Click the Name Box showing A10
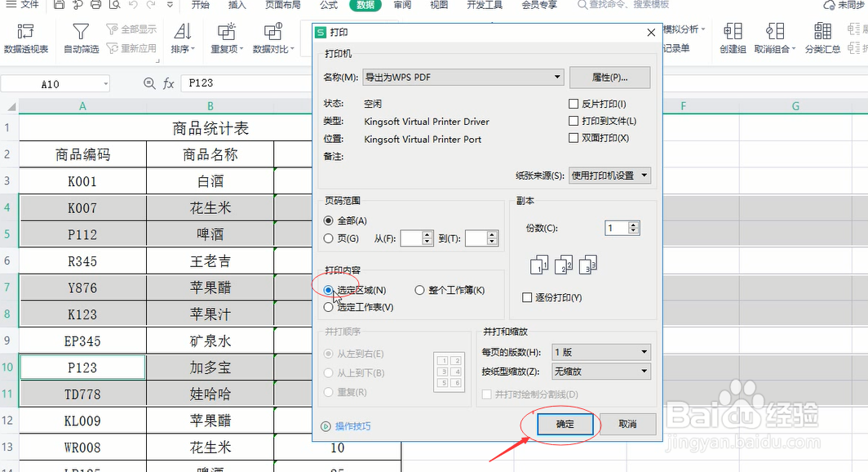Viewport: 868px width, 472px height. point(49,82)
